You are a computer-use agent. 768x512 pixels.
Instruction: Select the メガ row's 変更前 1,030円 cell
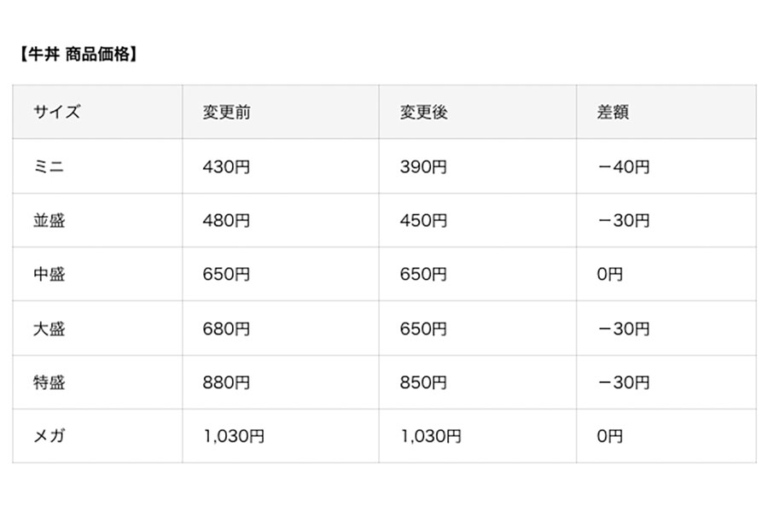234,436
